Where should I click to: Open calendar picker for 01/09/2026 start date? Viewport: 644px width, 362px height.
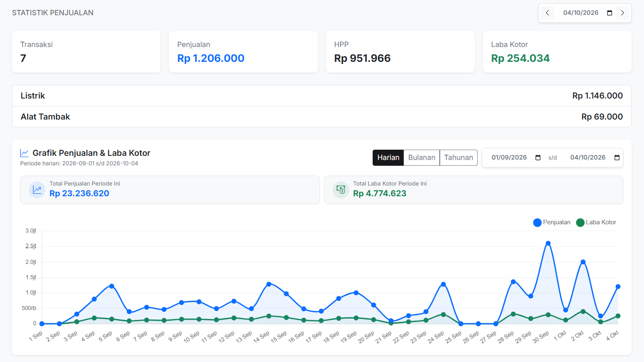(x=538, y=157)
